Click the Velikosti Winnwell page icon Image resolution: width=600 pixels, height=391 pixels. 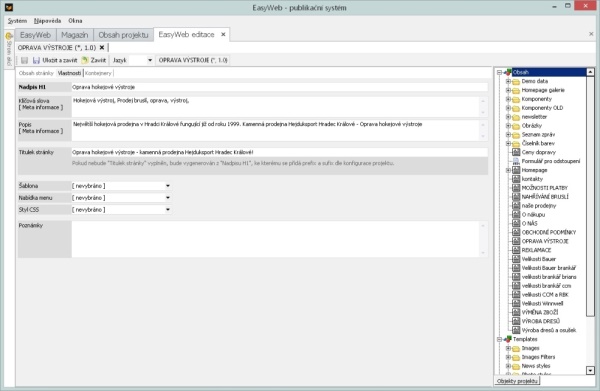(x=516, y=303)
